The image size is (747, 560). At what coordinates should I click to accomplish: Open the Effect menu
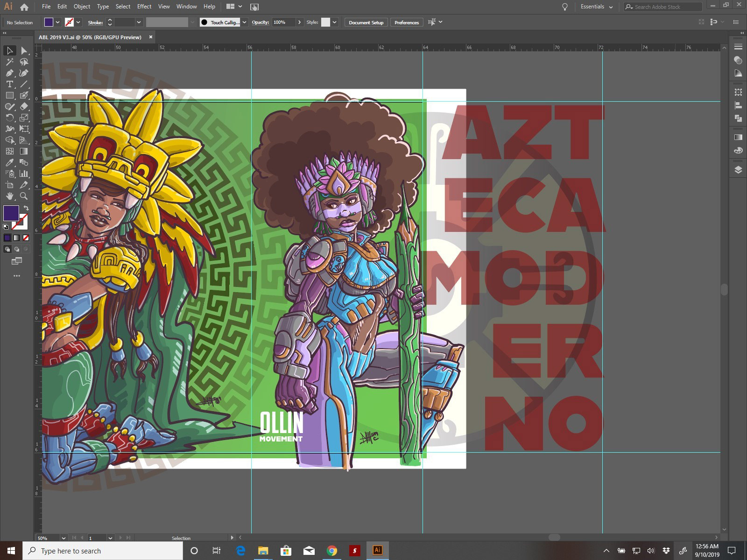point(144,7)
